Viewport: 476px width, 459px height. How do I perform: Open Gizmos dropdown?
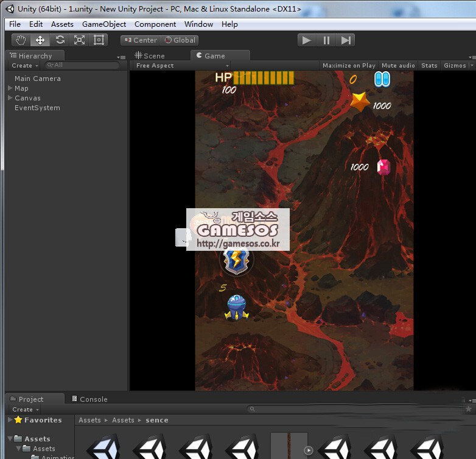click(x=457, y=66)
